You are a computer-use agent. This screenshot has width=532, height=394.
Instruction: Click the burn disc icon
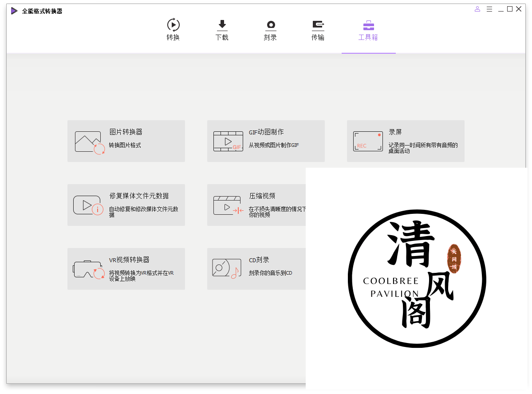[x=271, y=25]
